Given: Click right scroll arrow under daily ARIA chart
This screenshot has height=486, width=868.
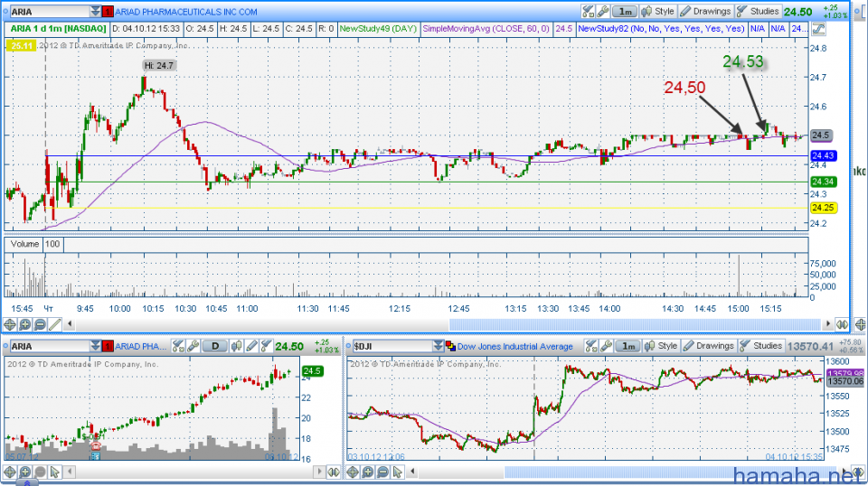Looking at the screenshot, I should click(319, 472).
